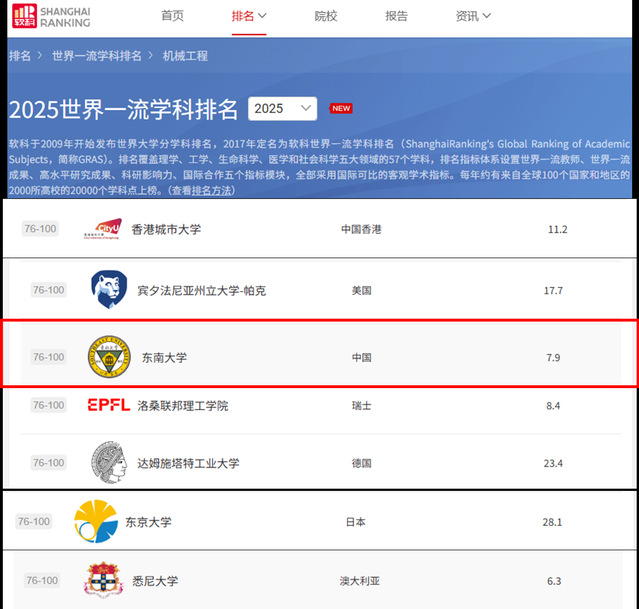Open the 报告 navigation item
Image resolution: width=639 pixels, height=609 pixels.
(x=396, y=16)
